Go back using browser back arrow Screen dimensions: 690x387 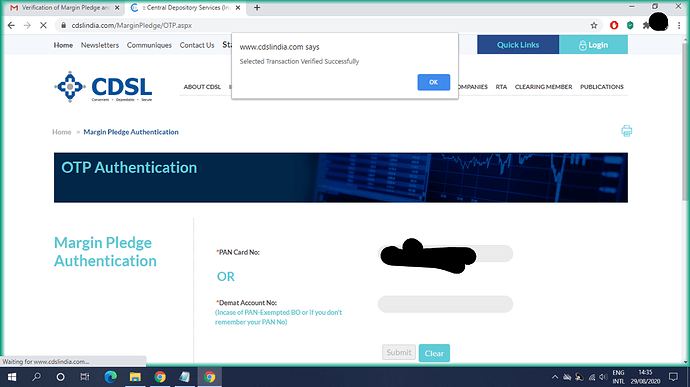point(11,26)
